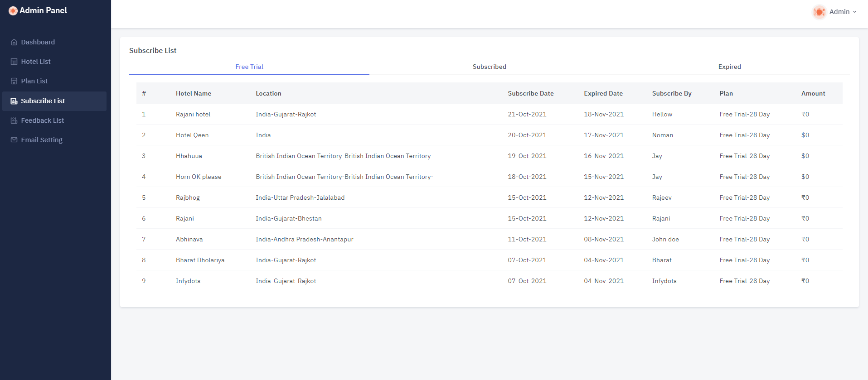Click location India-Gujarat-Bhestan
The height and width of the screenshot is (380, 868).
(x=289, y=218)
